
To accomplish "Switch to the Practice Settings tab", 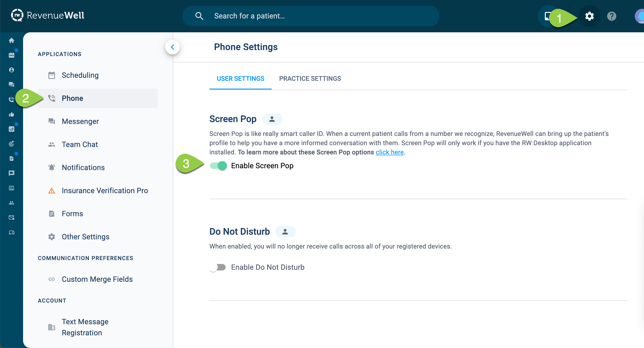I will (x=310, y=78).
